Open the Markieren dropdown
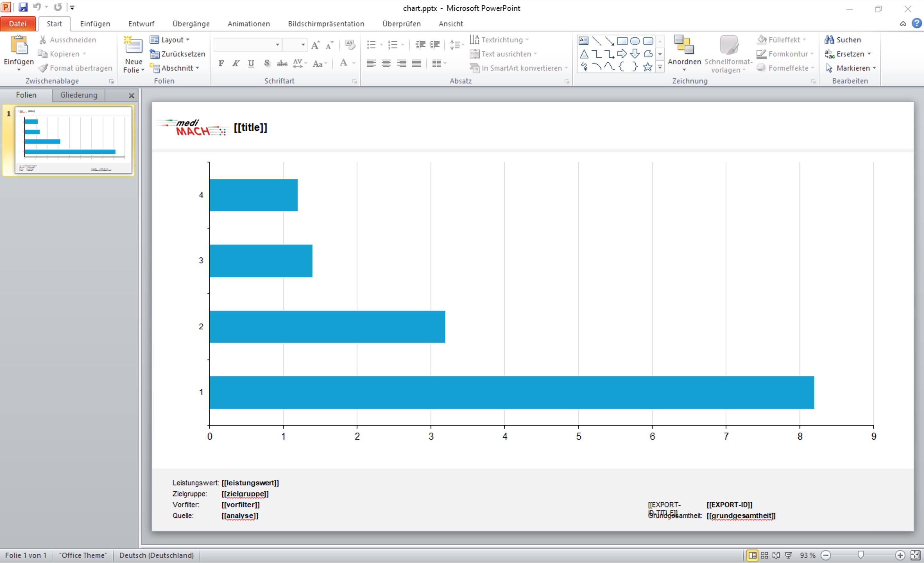 [851, 68]
